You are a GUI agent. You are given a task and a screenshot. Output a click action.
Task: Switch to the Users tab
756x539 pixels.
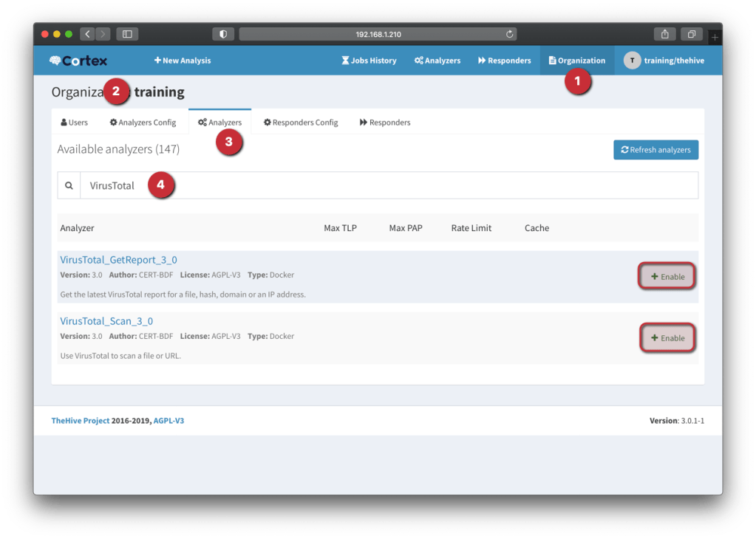tap(74, 123)
